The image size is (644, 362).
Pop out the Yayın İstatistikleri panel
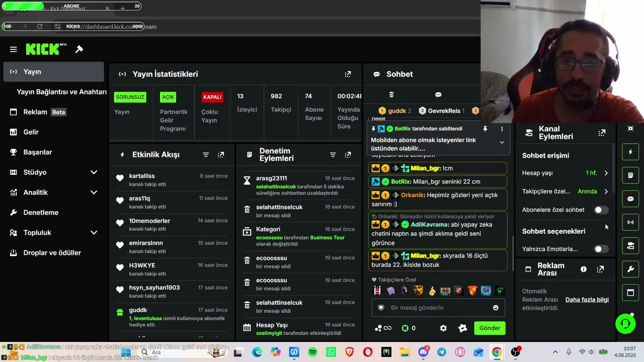[x=348, y=74]
